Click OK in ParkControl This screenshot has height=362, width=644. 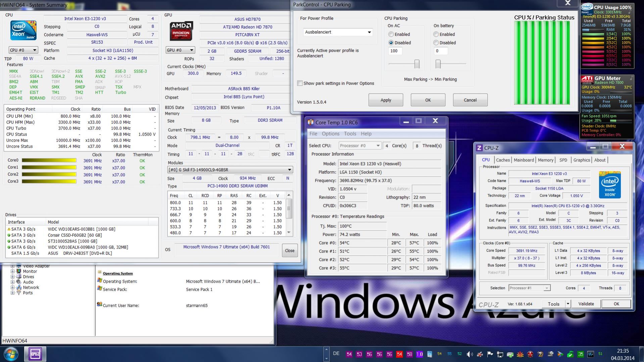click(428, 100)
